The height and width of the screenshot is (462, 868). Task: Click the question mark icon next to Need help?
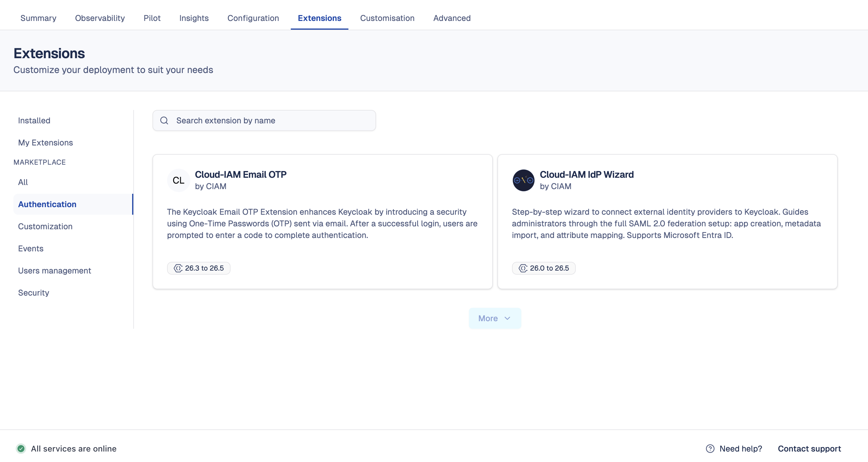click(x=710, y=449)
